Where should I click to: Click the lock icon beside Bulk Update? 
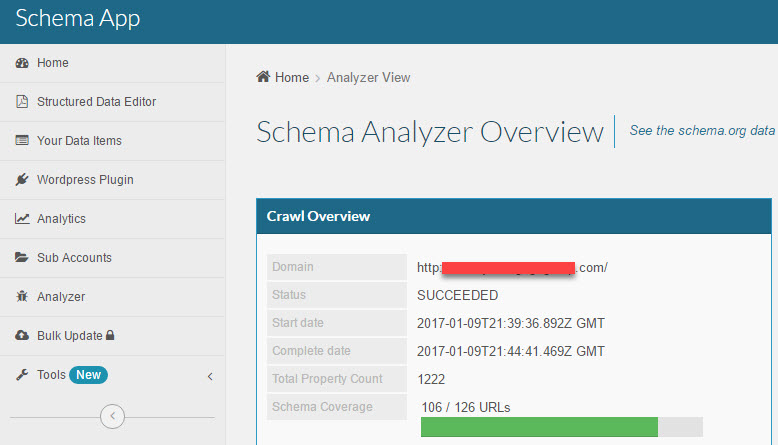110,335
